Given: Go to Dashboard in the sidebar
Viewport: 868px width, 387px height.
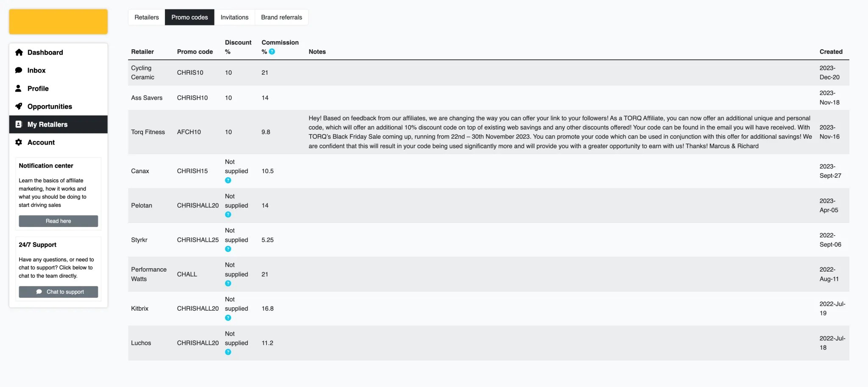Looking at the screenshot, I should (58, 52).
